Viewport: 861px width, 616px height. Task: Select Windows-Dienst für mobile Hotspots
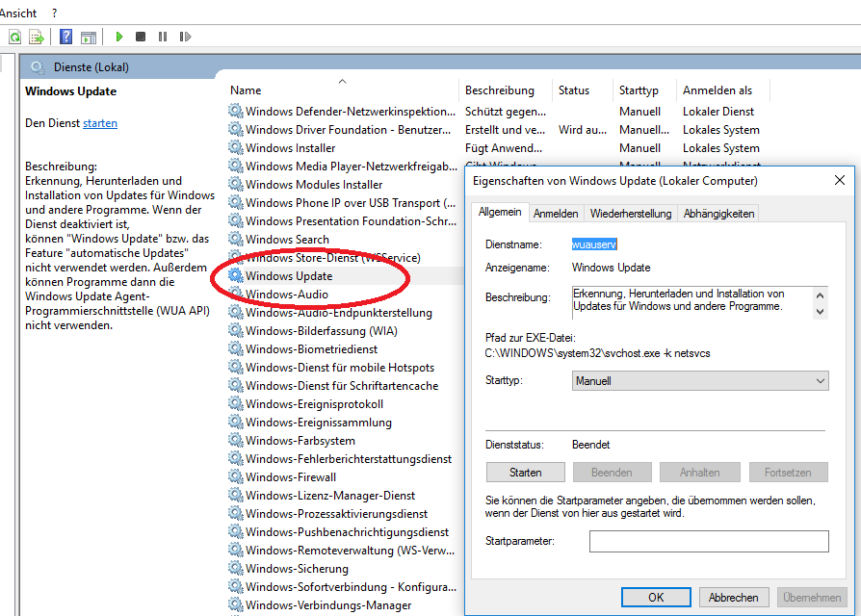click(340, 367)
